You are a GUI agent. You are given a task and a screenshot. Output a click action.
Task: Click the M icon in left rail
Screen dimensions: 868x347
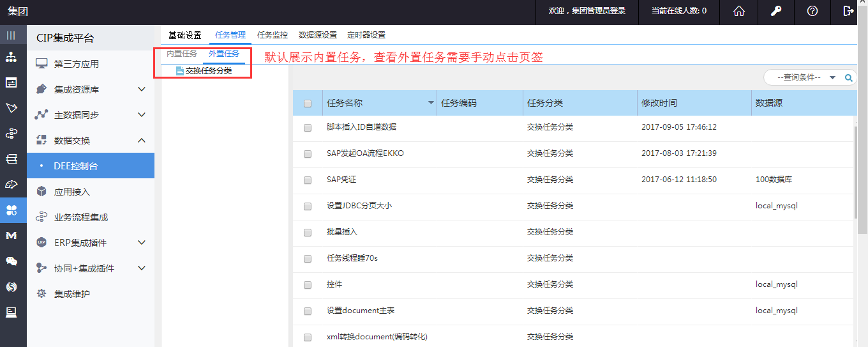[11, 236]
